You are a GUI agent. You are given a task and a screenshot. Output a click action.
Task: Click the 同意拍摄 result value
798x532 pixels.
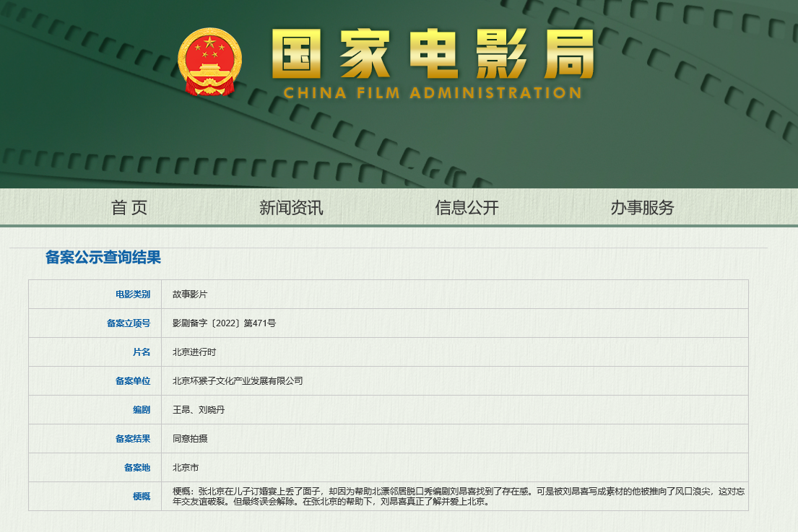(190, 439)
